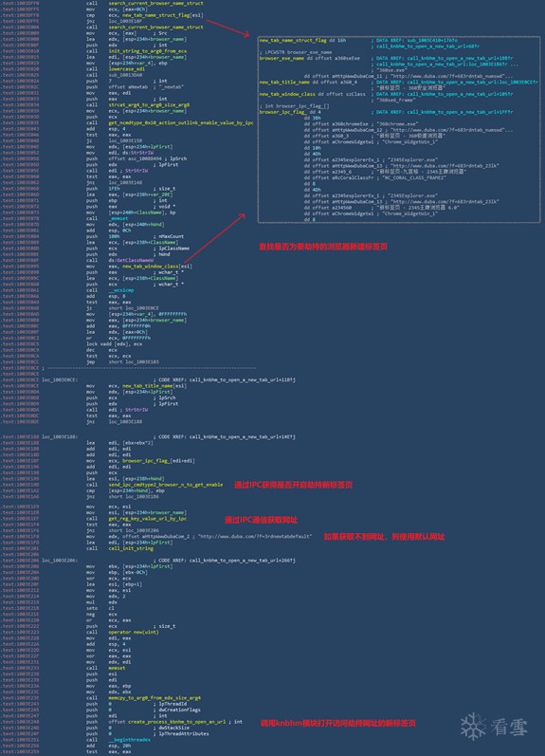Select the init_string_to_arg0_from_ecx call
This screenshot has height=756, width=545.
148,51
